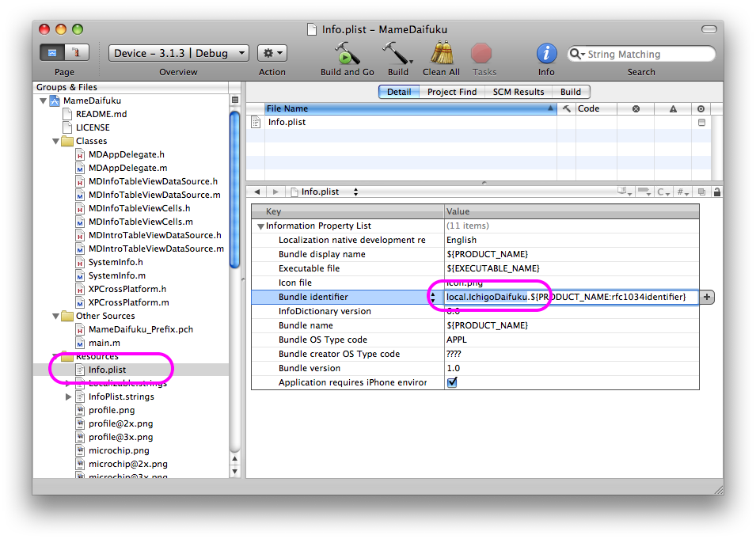This screenshot has width=756, height=539.
Task: Open the Build tab
Action: tap(571, 92)
